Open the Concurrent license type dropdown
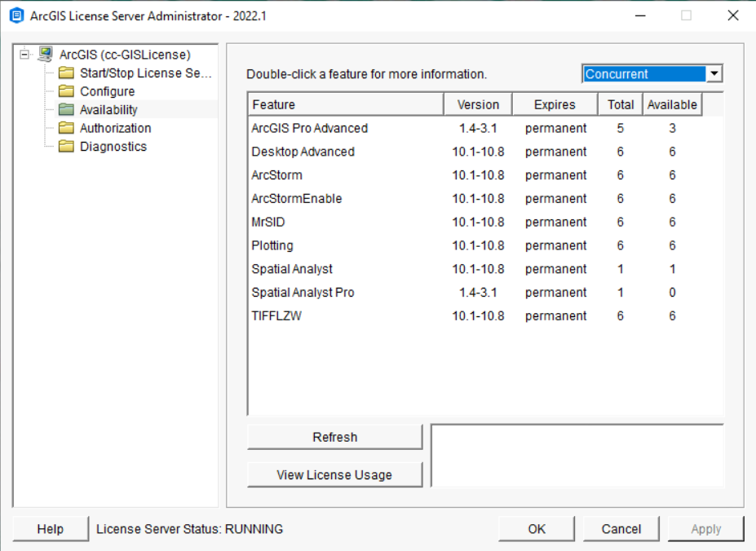The width and height of the screenshot is (756, 551). [x=644, y=73]
